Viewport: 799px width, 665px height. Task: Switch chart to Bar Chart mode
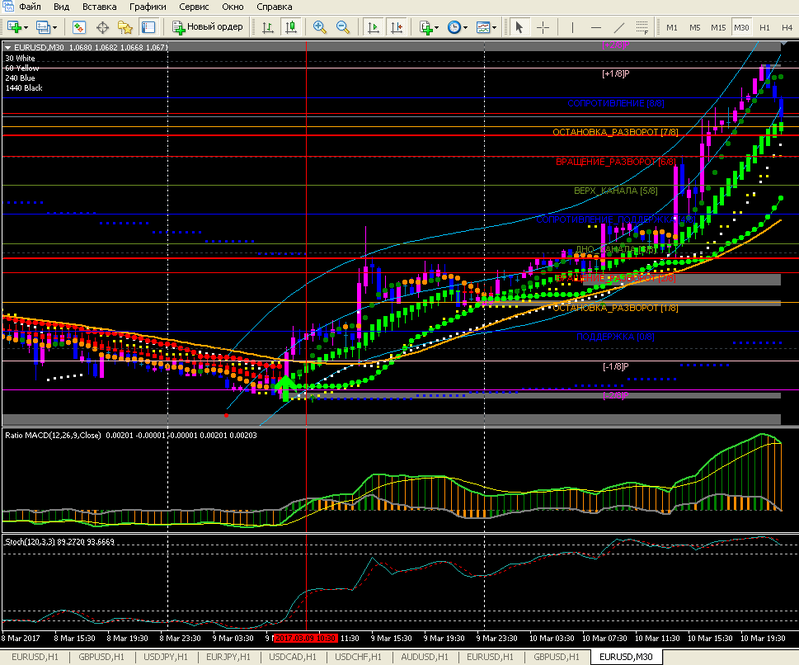(x=268, y=27)
